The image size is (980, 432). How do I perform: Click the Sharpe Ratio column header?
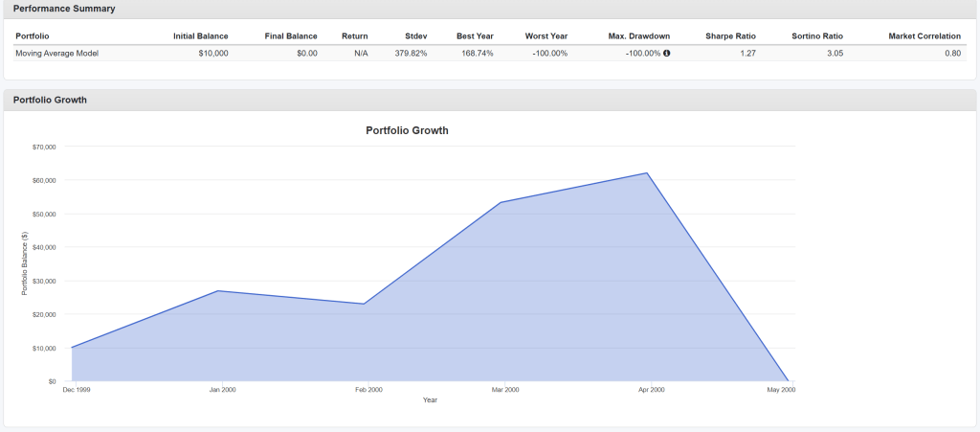pos(730,35)
